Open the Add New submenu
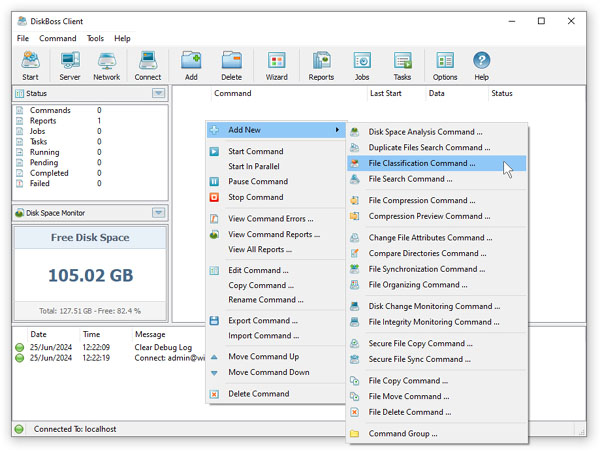The height and width of the screenshot is (452, 600). tap(276, 130)
